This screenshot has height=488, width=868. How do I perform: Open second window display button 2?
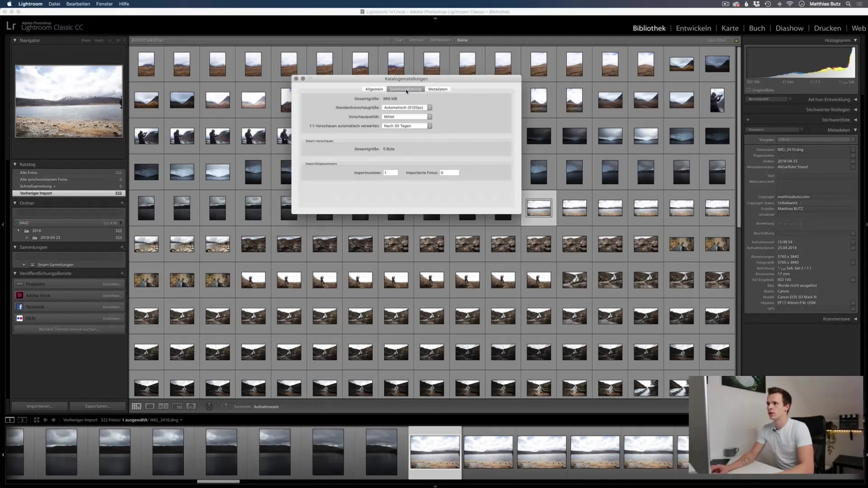(22, 420)
